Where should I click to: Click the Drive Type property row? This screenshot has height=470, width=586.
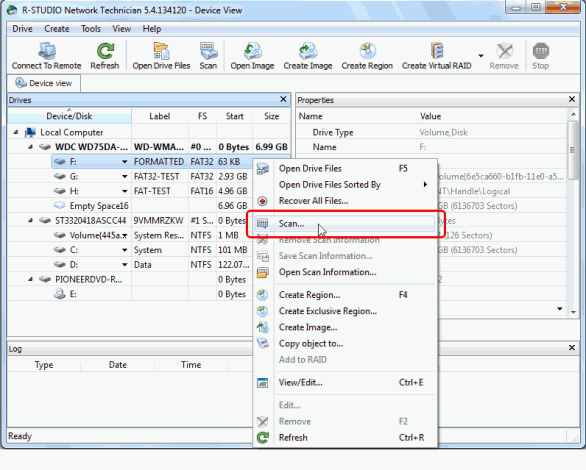[x=432, y=132]
